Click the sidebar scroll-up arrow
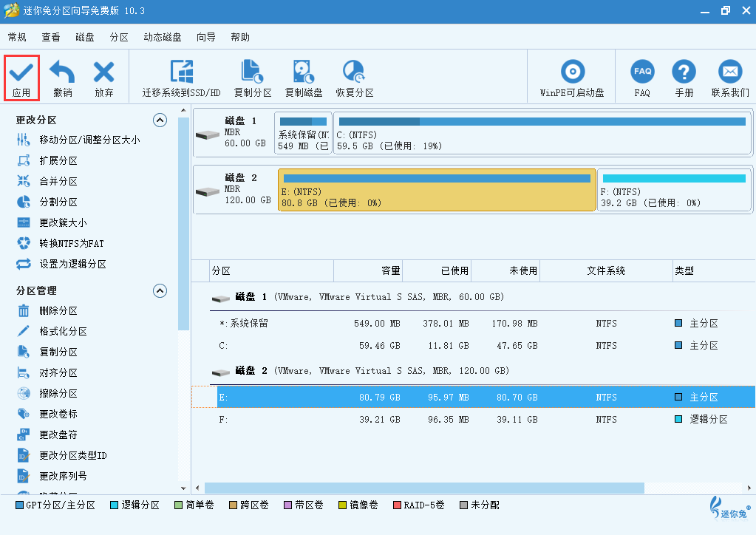 click(x=183, y=111)
